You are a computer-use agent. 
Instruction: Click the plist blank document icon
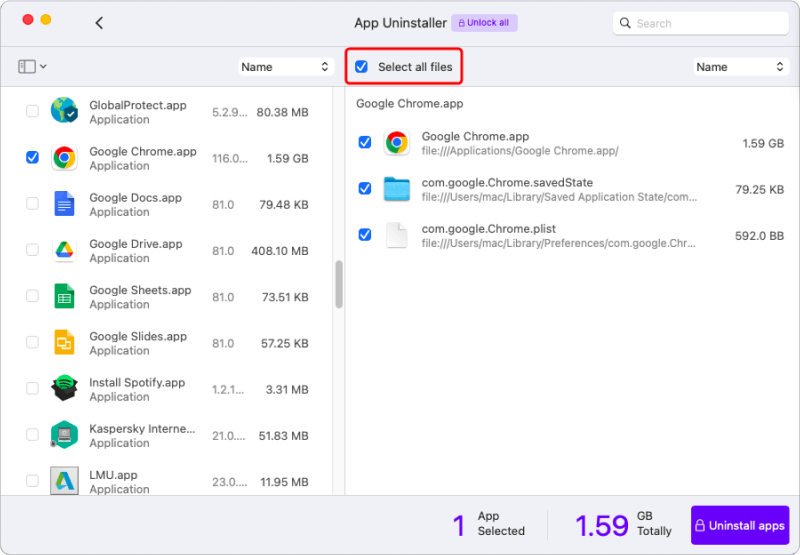[396, 235]
